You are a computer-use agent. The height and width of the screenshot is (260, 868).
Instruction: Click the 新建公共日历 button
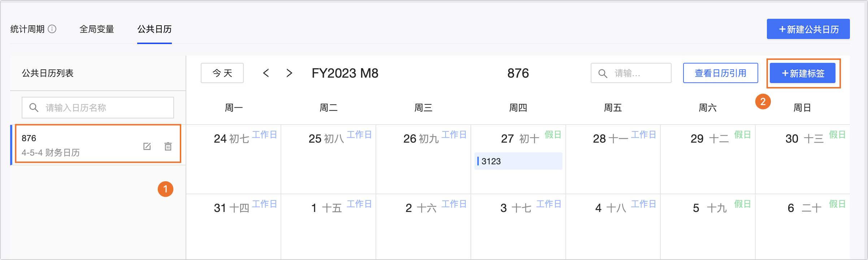click(808, 29)
